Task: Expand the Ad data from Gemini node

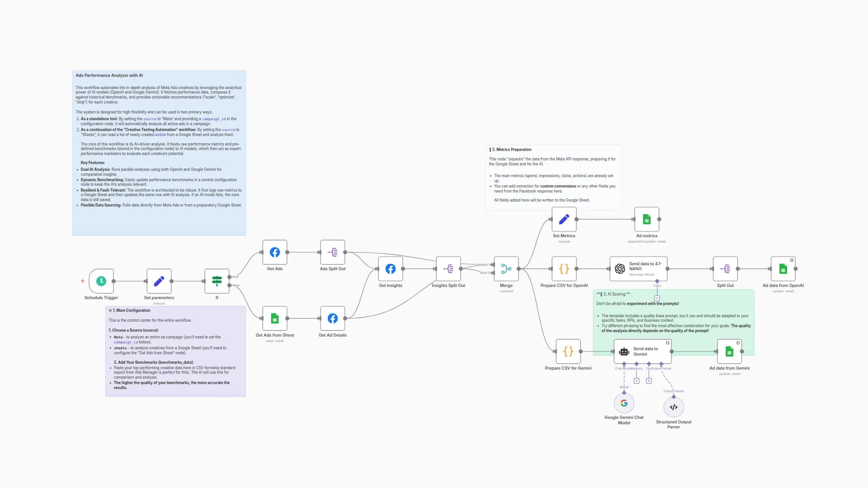Action: (737, 343)
